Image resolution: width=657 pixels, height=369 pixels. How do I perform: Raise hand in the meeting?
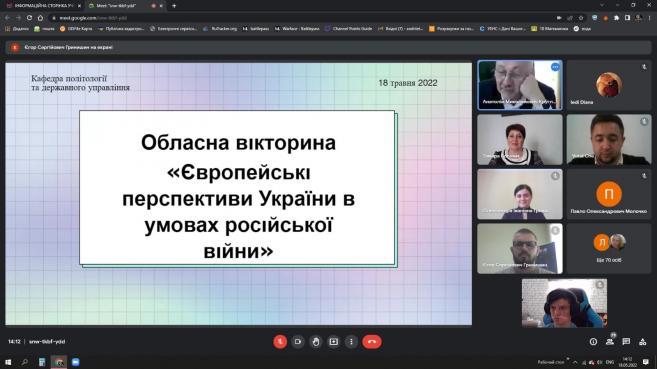tap(316, 342)
